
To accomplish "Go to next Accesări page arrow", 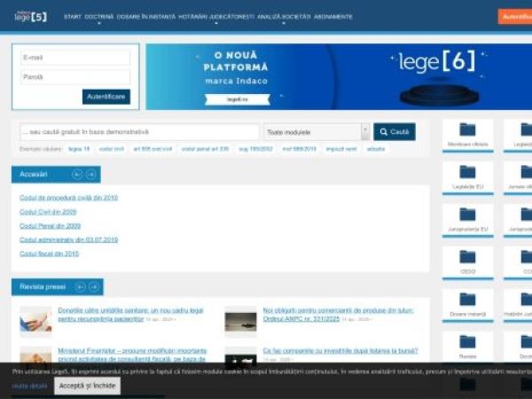I will [91, 175].
